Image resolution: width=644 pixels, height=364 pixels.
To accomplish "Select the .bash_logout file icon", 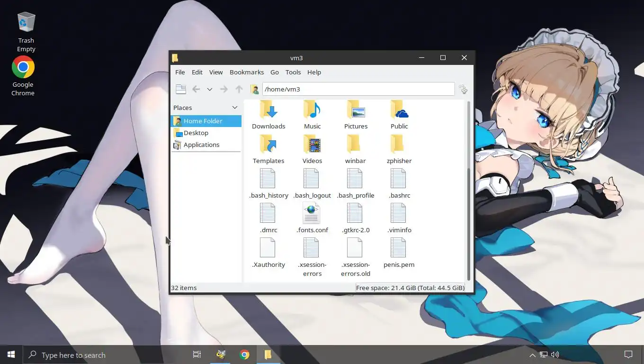I will click(x=311, y=179).
